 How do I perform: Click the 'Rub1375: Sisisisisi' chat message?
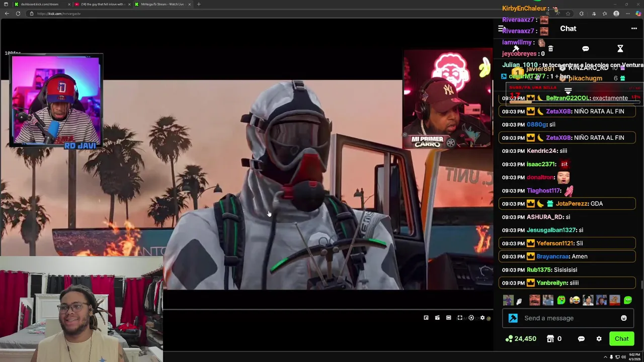point(567,269)
